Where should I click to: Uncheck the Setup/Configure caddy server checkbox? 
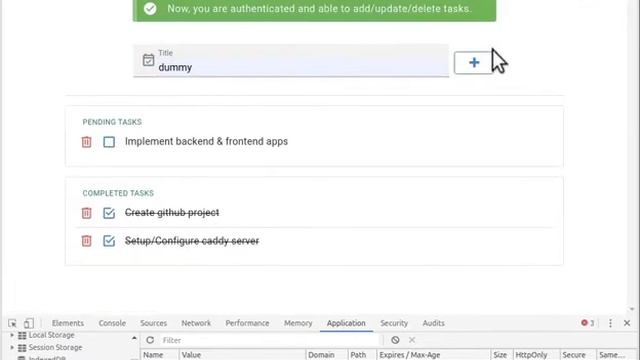click(x=109, y=241)
